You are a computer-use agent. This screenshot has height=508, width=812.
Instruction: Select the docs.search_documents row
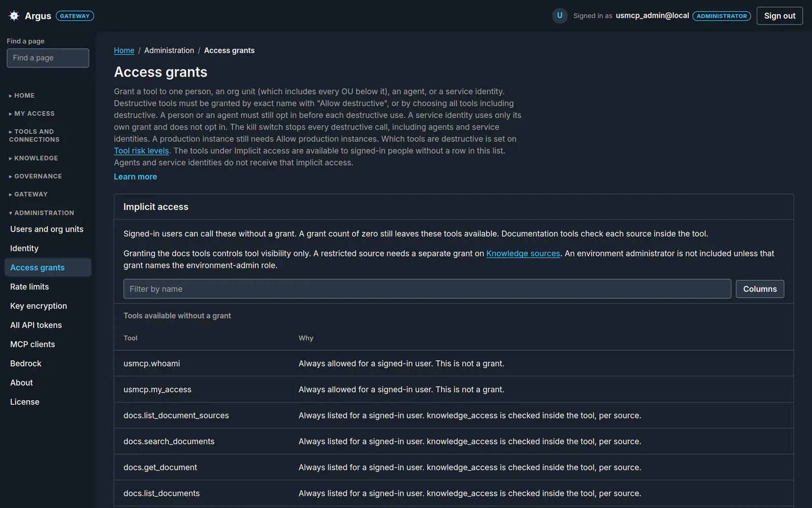454,441
